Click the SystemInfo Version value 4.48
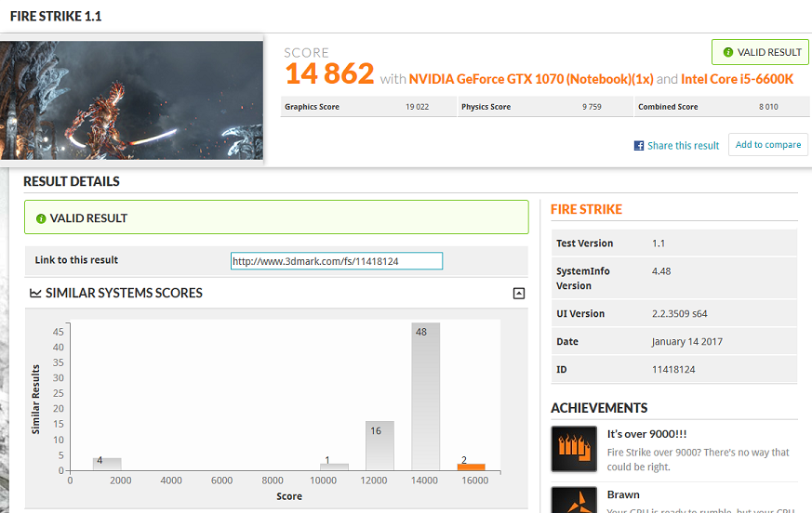Viewport: 812px width, 513px height. pos(661,271)
